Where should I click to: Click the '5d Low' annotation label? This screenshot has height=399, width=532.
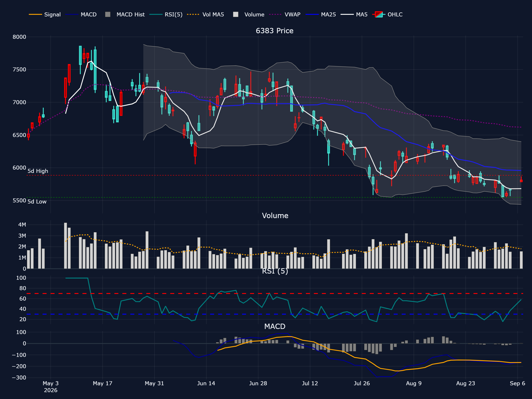click(37, 201)
